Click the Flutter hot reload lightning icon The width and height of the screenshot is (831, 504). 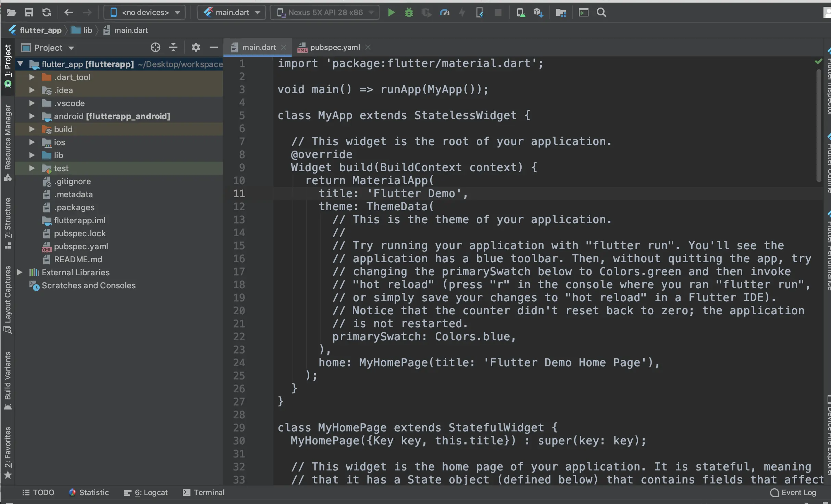pos(462,13)
